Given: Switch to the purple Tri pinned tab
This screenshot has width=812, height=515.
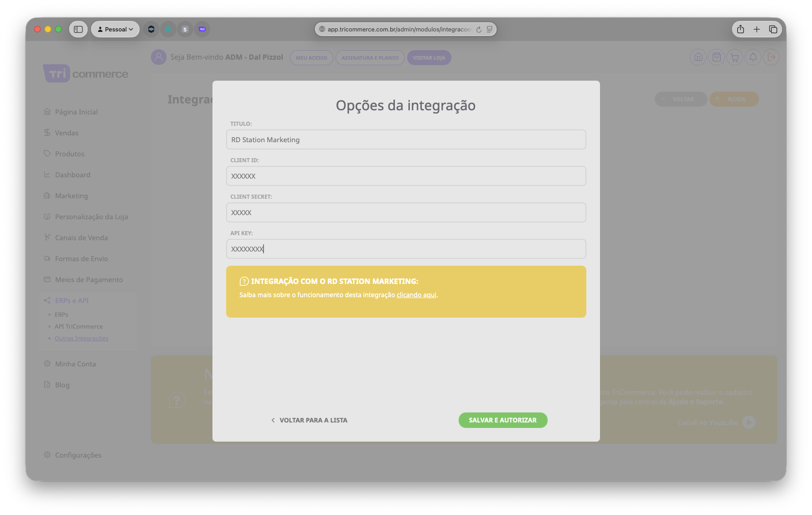Looking at the screenshot, I should (x=202, y=29).
